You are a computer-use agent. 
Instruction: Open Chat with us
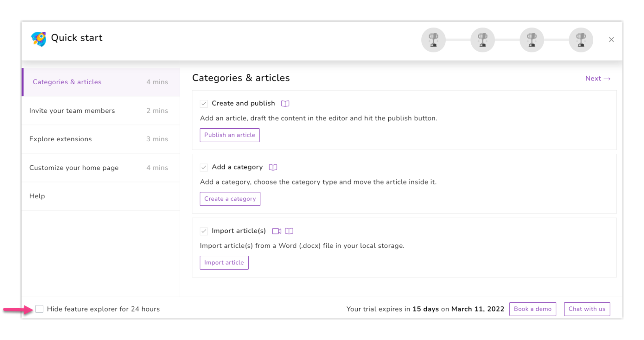pos(587,309)
